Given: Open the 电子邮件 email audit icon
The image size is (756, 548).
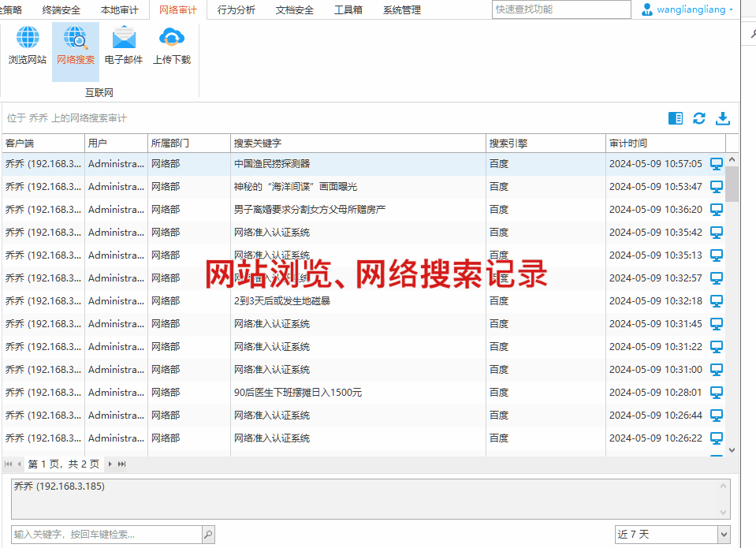Looking at the screenshot, I should click(x=124, y=46).
